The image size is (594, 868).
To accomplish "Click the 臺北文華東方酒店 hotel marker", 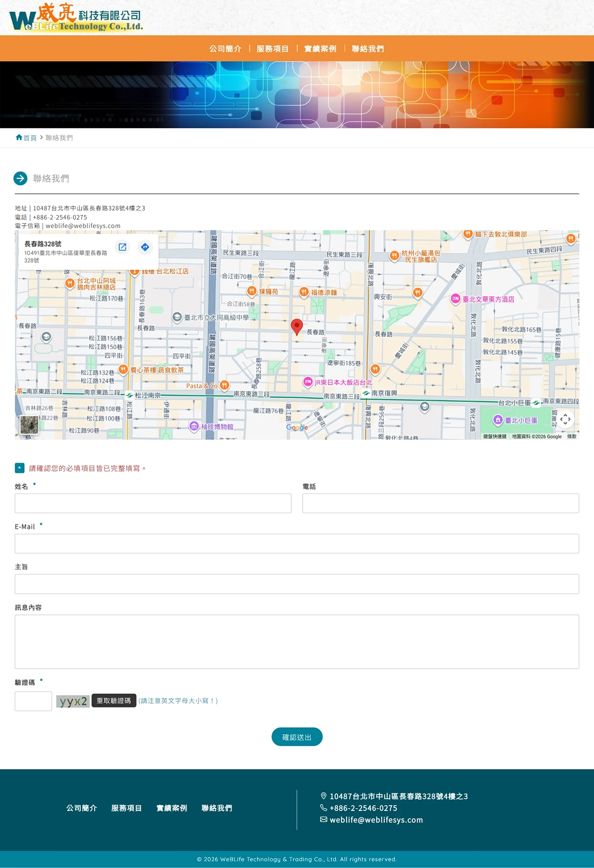I will [455, 299].
